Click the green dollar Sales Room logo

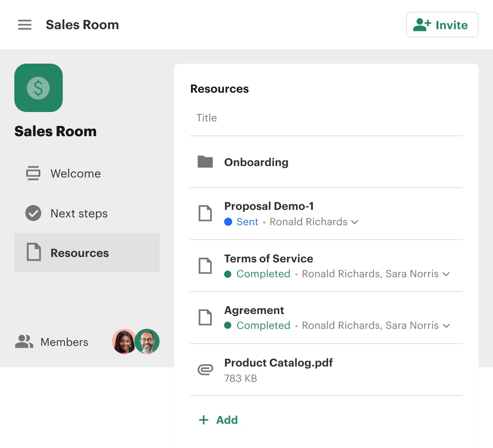tap(39, 88)
